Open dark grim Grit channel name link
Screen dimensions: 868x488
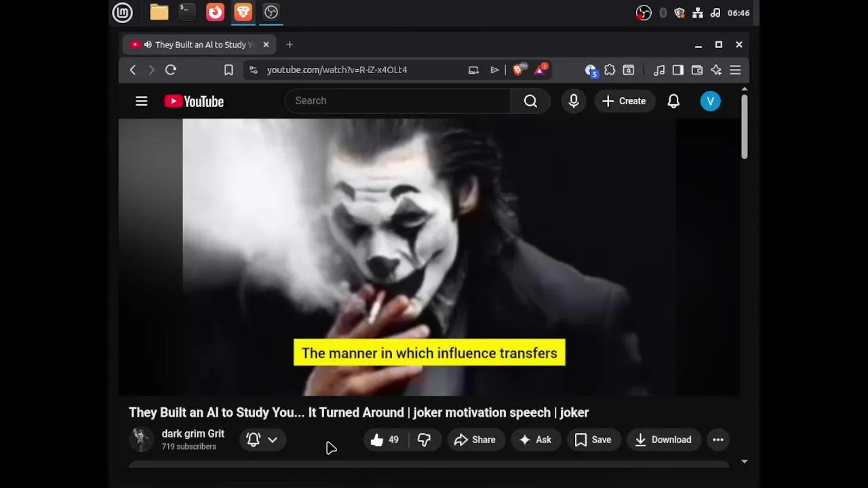pos(193,434)
